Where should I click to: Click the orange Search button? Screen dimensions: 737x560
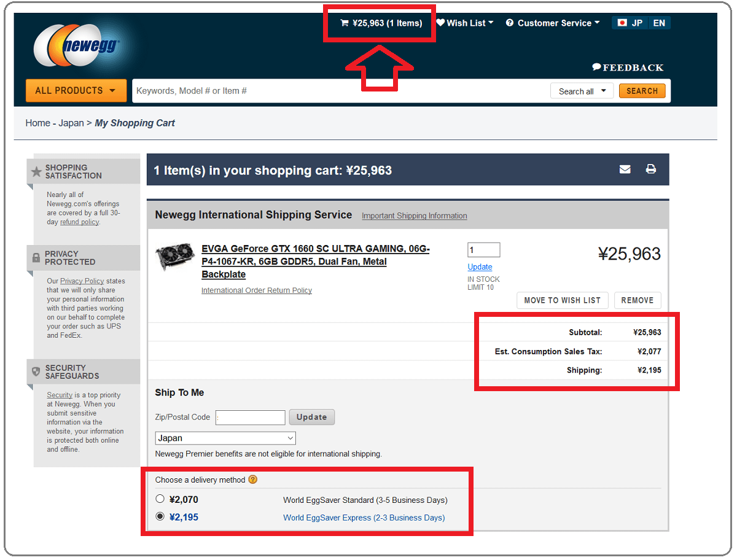click(x=642, y=91)
